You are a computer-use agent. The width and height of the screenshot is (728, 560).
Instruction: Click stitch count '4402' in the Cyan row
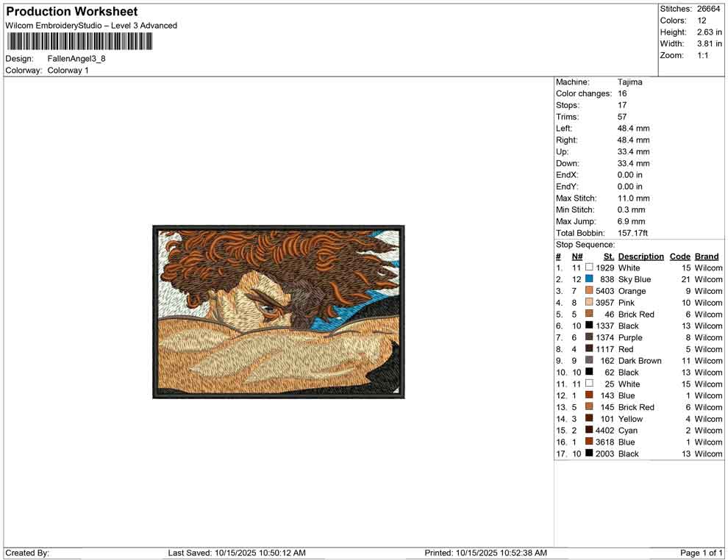(605, 430)
